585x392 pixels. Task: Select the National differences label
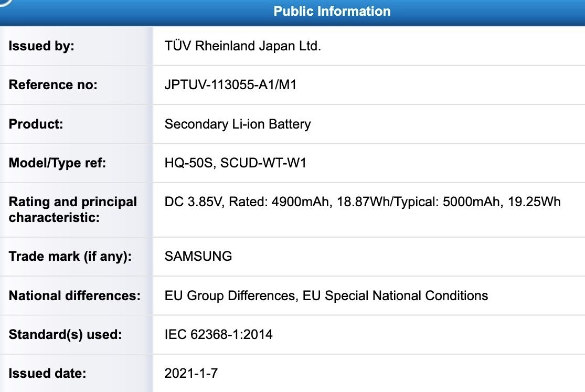tap(75, 295)
